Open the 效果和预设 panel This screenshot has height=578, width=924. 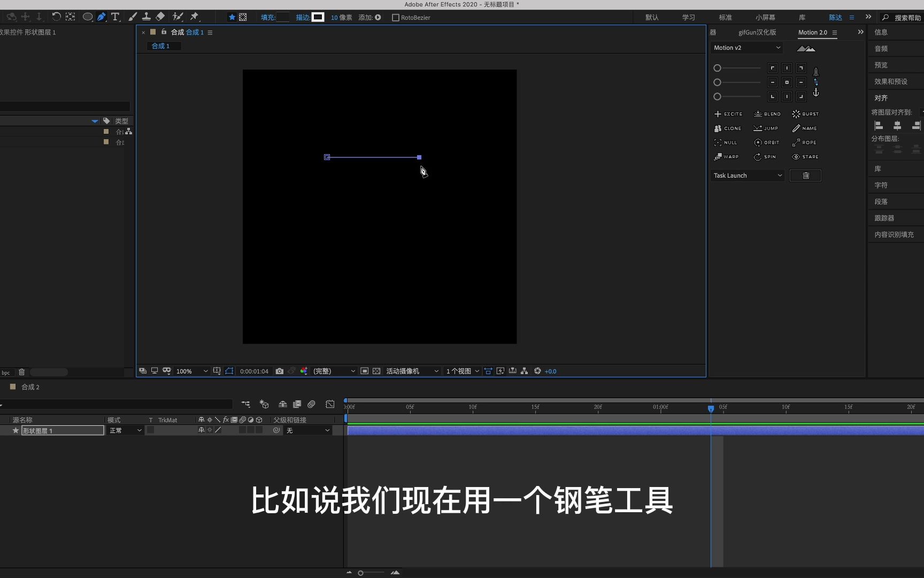click(x=890, y=81)
